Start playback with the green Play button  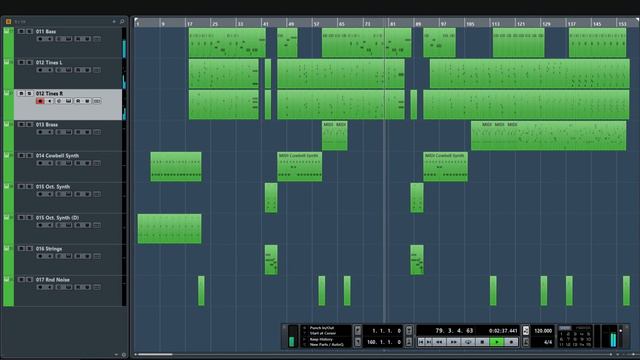[x=497, y=342]
